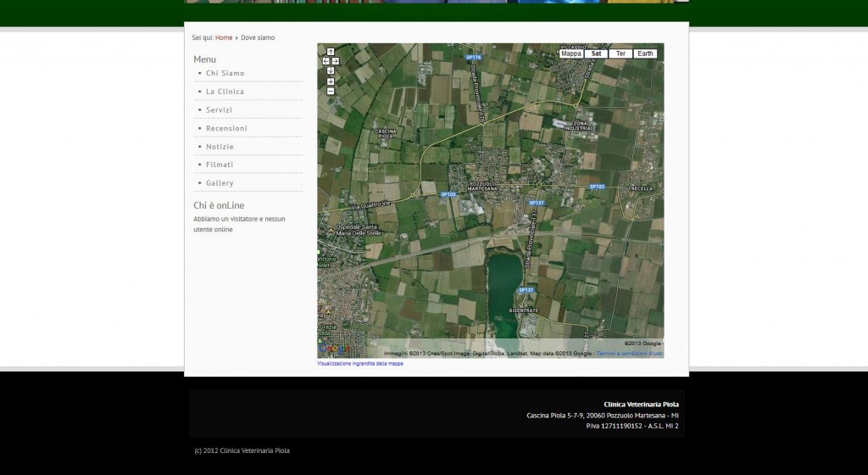Select the Sat satellite map view
Screen dimensions: 868x475
596,53
